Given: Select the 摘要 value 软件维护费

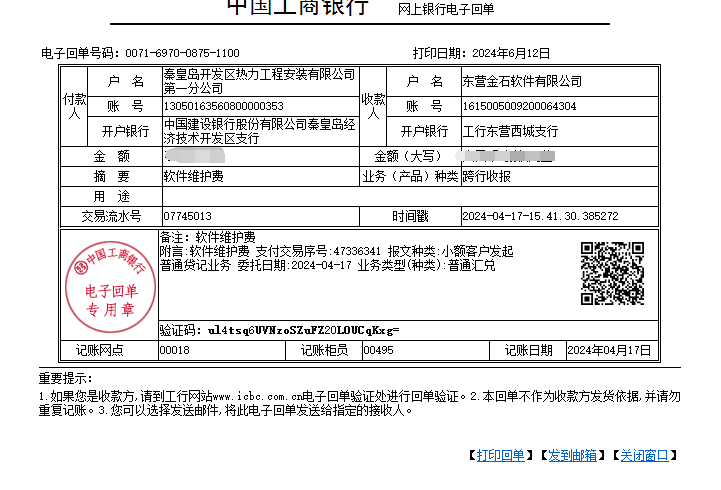Looking at the screenshot, I should 194,177.
